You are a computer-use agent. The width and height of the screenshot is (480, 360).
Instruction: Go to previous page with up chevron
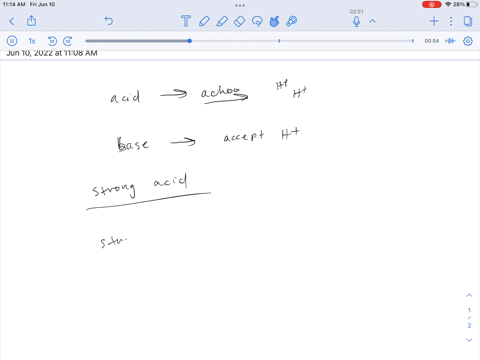(x=469, y=295)
